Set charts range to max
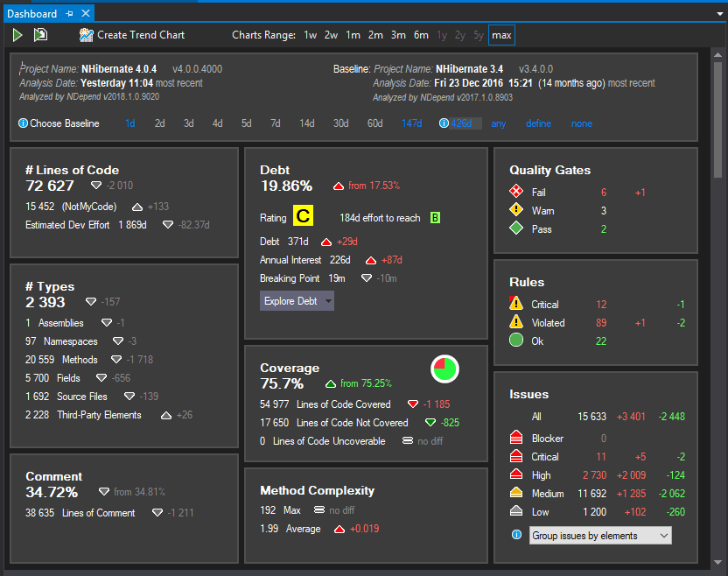 tap(501, 35)
